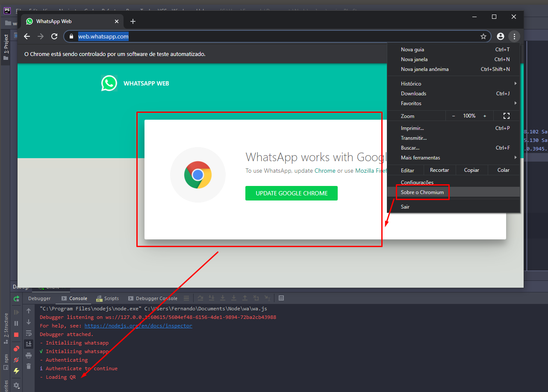The image size is (548, 392).
Task: Toggle Scroll to End in console toolbar
Action: pyautogui.click(x=29, y=344)
